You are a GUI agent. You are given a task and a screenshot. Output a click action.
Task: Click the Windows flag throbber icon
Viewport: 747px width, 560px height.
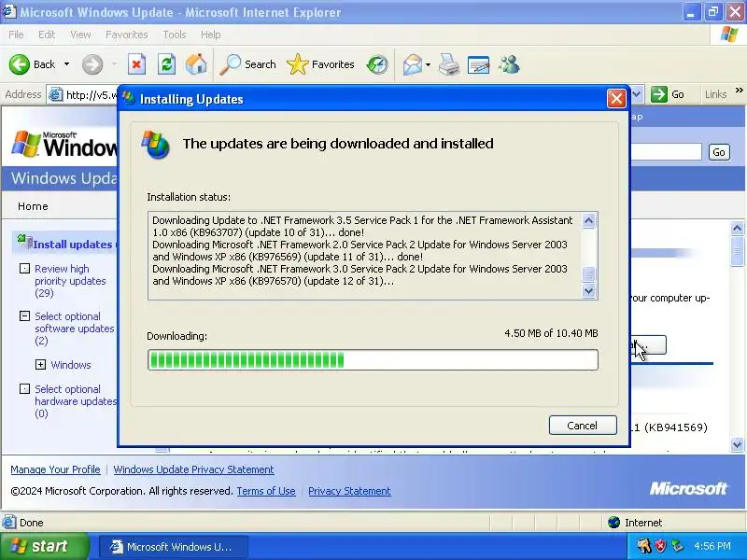pos(728,35)
